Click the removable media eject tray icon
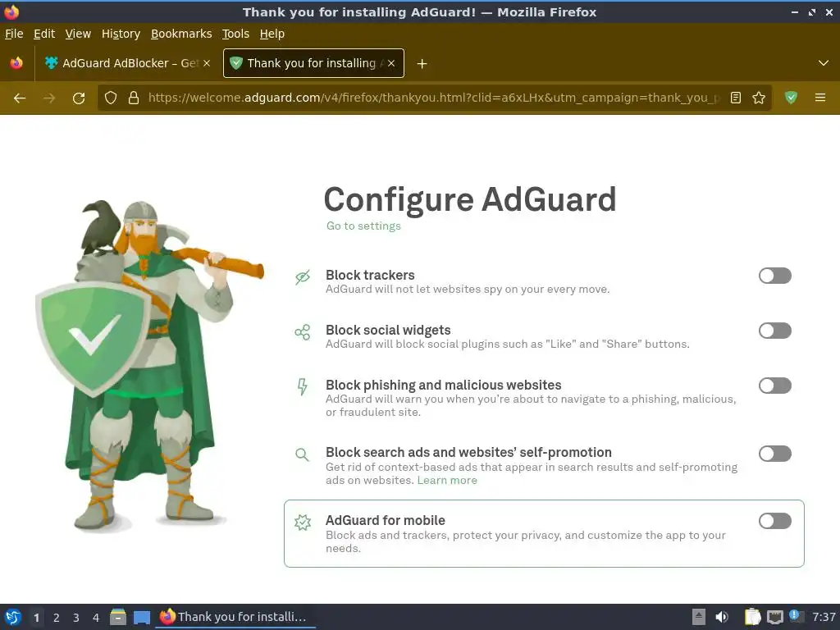This screenshot has width=840, height=630. [x=699, y=617]
